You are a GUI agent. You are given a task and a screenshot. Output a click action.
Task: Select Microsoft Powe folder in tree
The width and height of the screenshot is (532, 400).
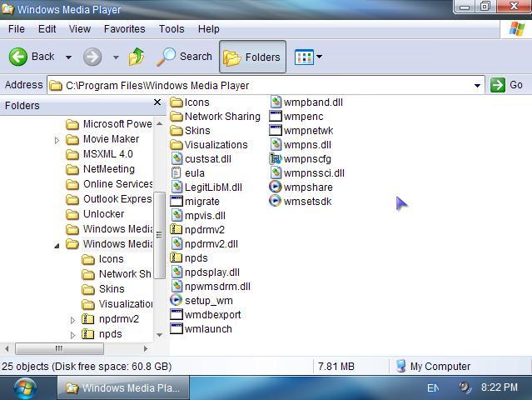109,124
